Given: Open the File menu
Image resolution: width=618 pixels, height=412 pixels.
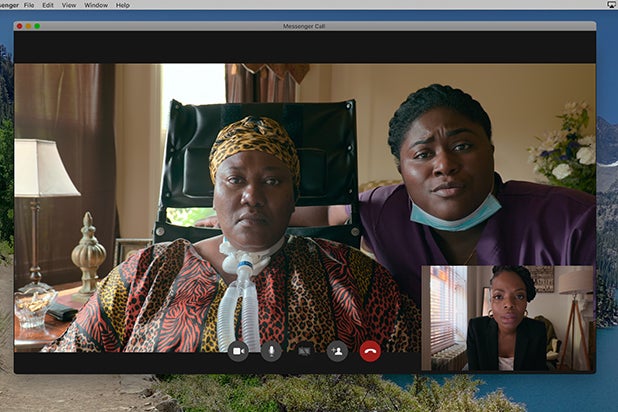Looking at the screenshot, I should (x=29, y=5).
